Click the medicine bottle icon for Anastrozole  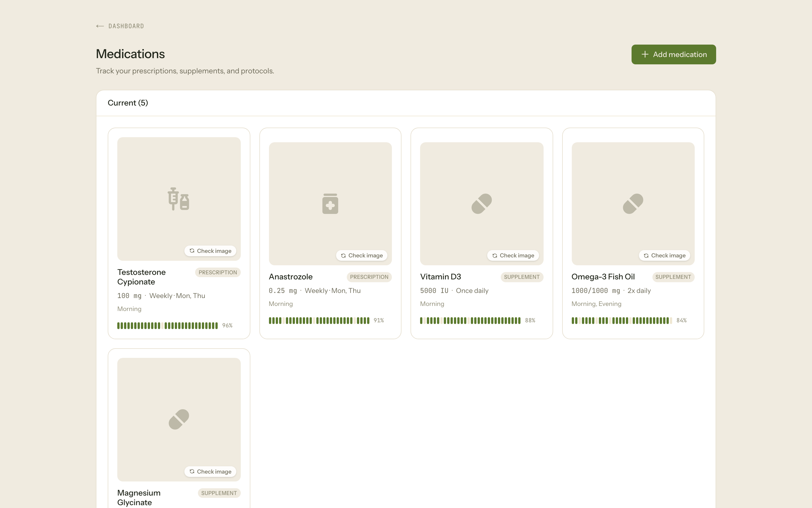point(330,203)
